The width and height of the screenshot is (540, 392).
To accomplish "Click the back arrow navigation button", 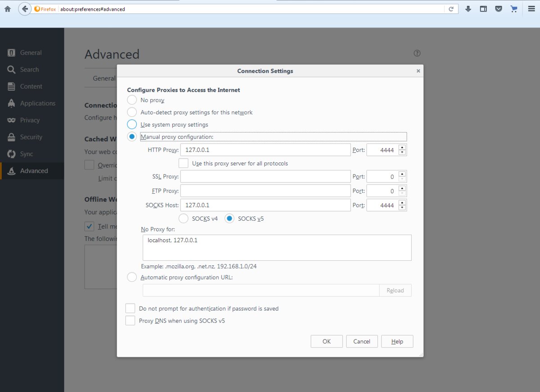I will tap(24, 9).
